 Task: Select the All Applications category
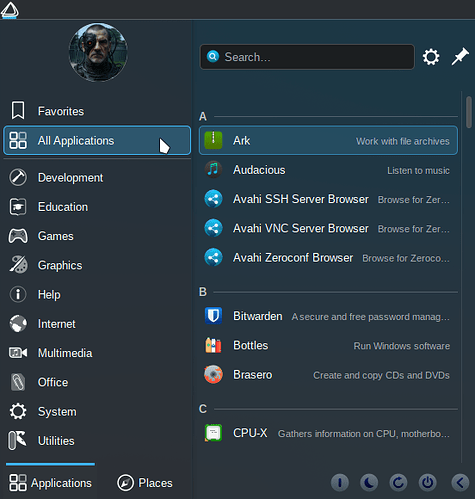click(97, 140)
